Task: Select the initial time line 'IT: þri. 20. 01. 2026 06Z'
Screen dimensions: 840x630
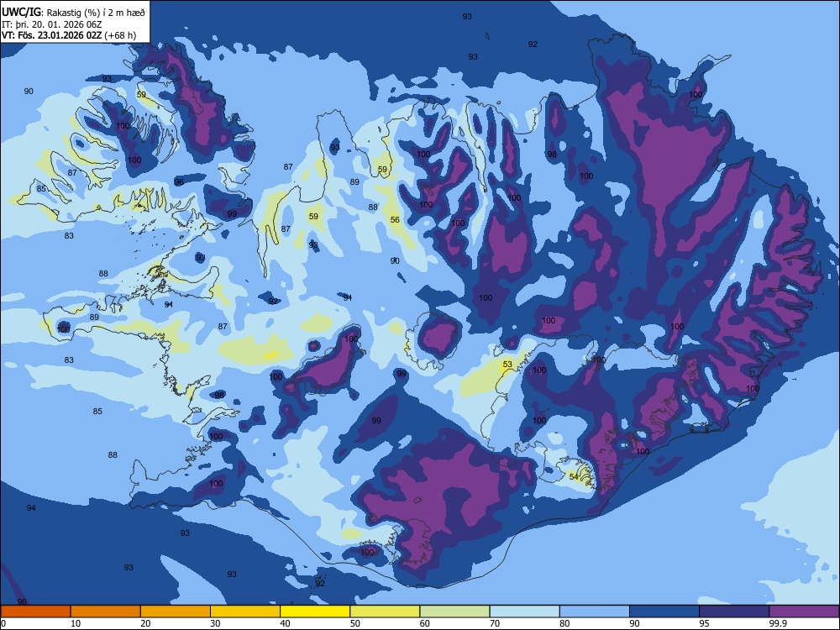Action: (52, 24)
